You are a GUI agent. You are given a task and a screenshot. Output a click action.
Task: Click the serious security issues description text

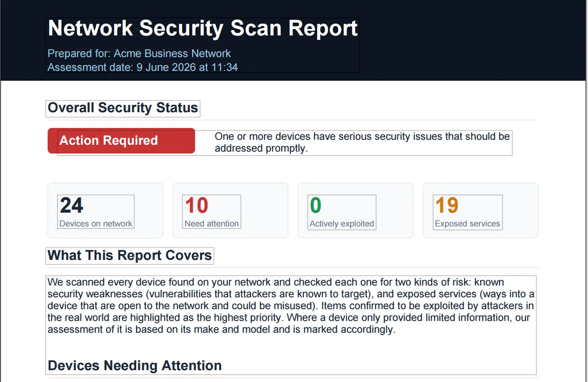pyautogui.click(x=362, y=142)
